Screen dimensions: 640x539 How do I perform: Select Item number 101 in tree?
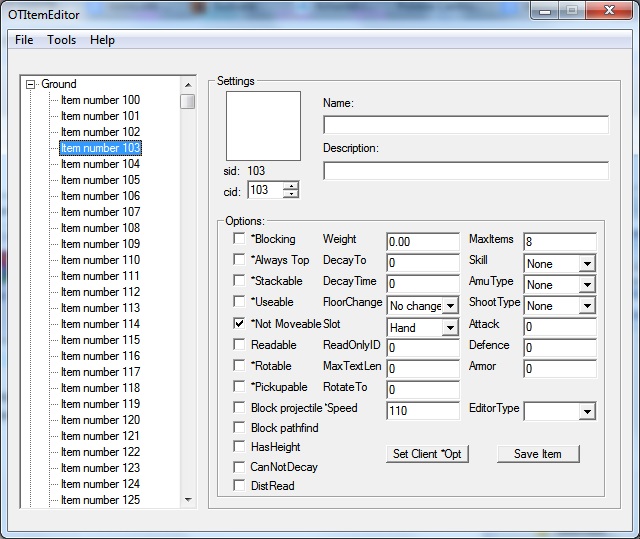pyautogui.click(x=100, y=116)
